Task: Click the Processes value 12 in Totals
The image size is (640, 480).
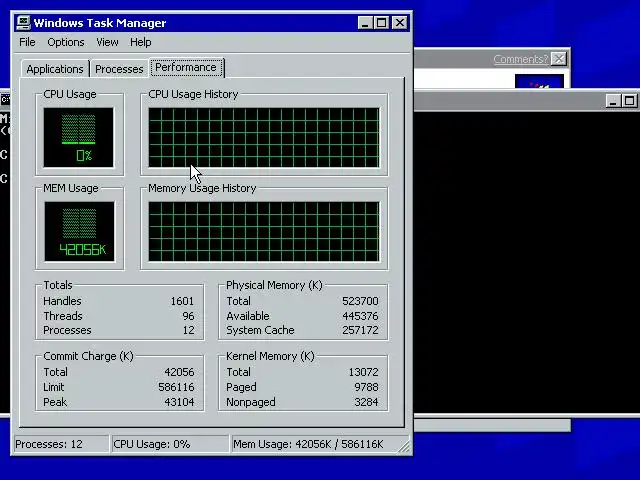Action: click(189, 330)
